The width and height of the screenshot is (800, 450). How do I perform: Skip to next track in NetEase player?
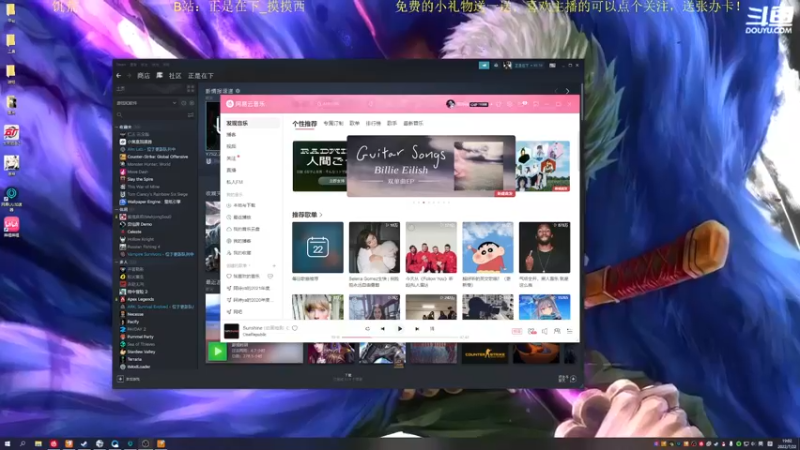click(x=417, y=329)
